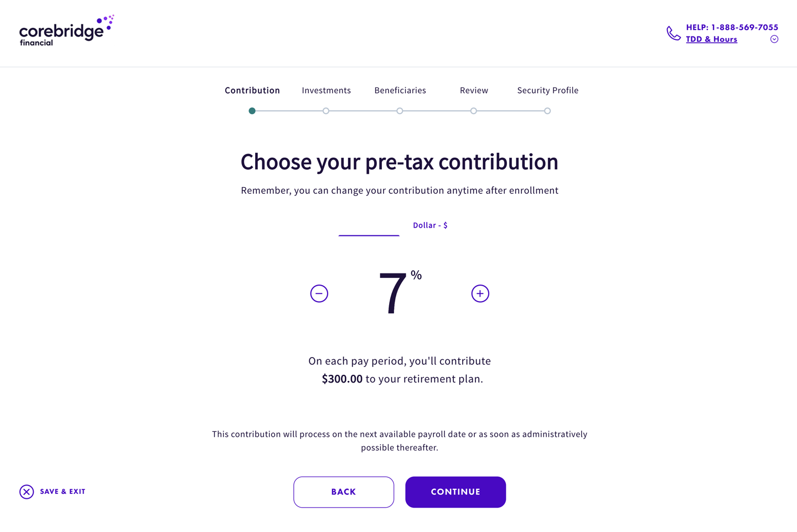
Task: Open the Beneficiaries step label
Action: (x=400, y=90)
